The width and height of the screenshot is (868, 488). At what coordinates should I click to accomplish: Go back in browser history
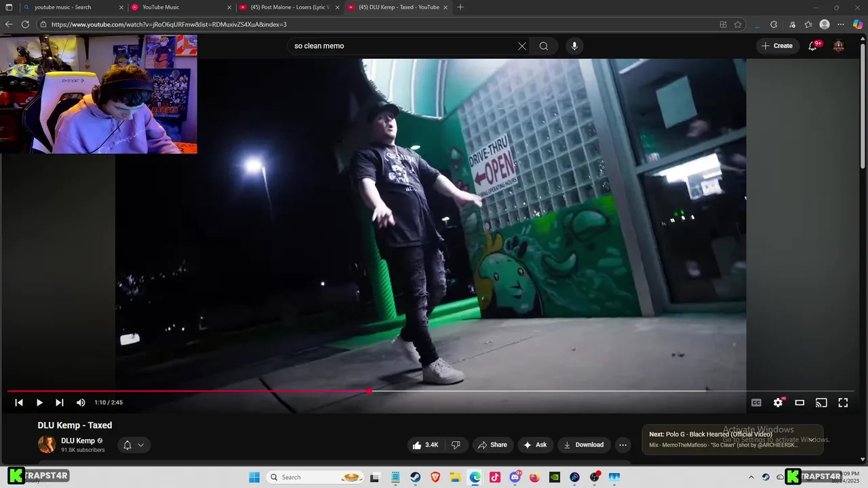coord(9,24)
